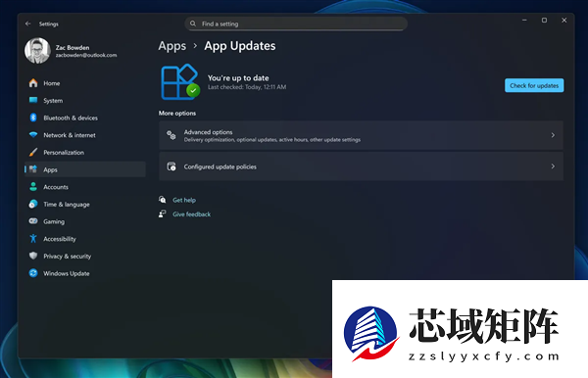The height and width of the screenshot is (378, 588).
Task: Click the App Updates breadcrumb title
Action: [240, 46]
